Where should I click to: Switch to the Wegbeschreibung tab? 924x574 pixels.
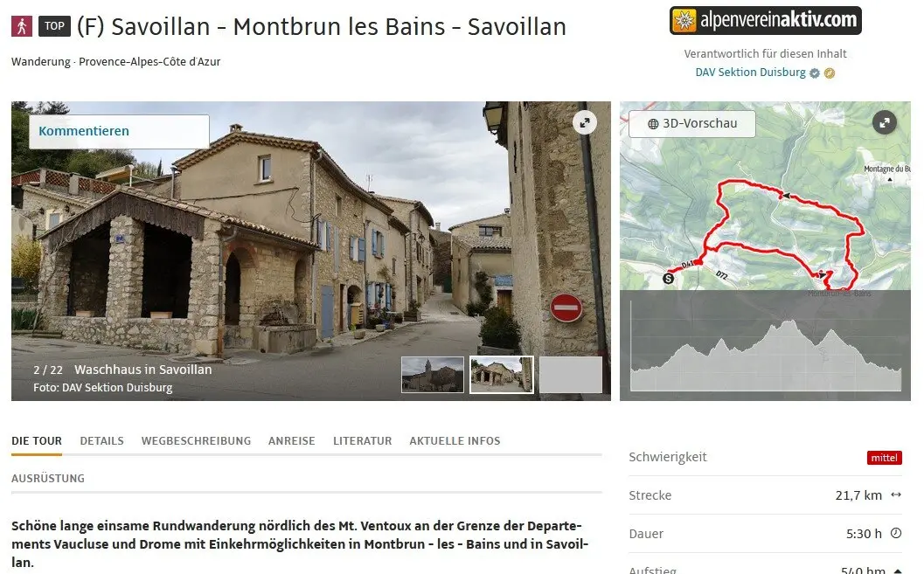196,441
